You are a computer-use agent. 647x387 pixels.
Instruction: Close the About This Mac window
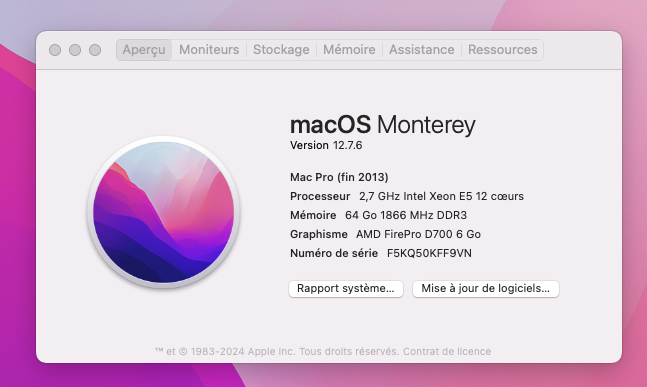point(55,50)
